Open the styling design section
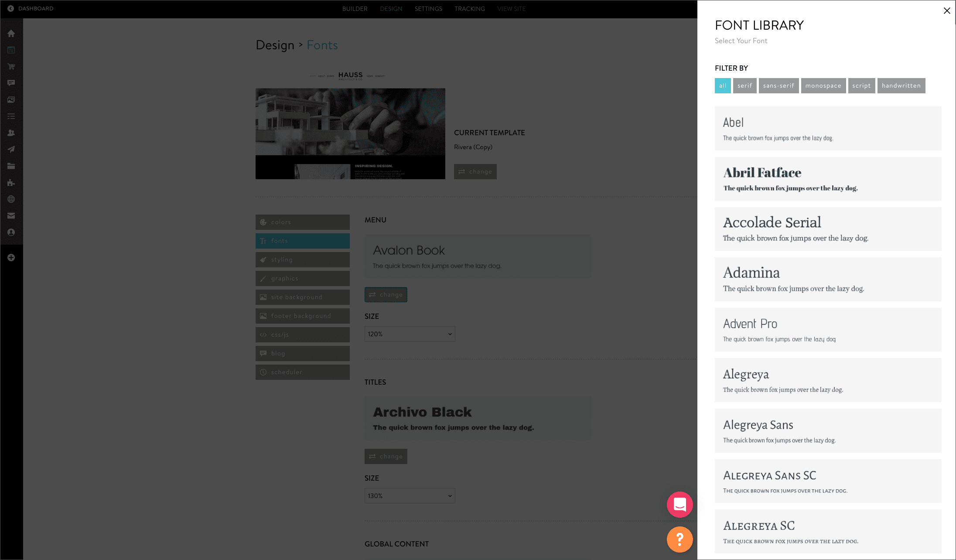 302,260
